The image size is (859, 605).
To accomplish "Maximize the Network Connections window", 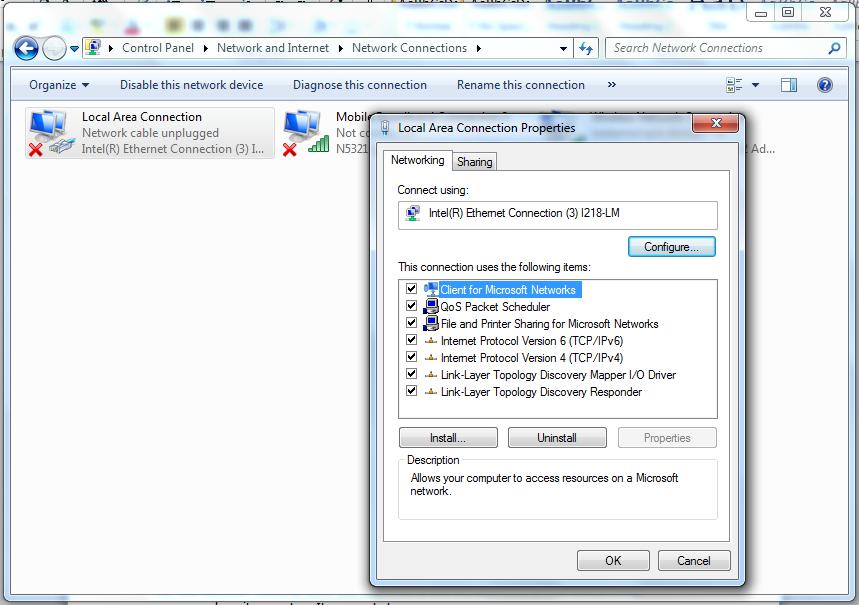I will tap(788, 13).
